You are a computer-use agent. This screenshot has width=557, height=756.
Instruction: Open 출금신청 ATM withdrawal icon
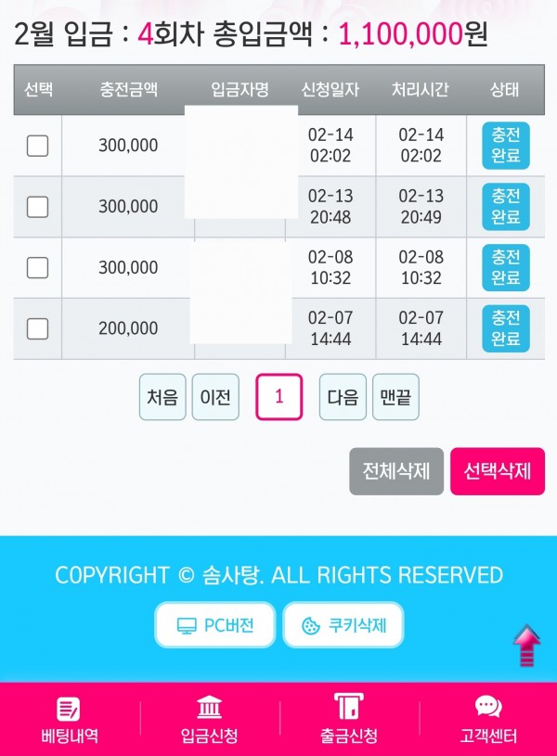click(348, 706)
